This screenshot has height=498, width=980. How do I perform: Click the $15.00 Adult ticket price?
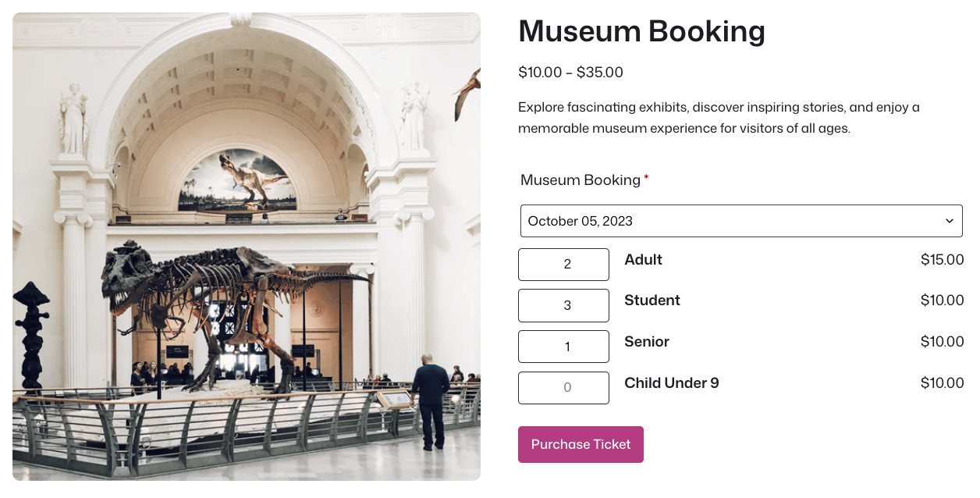click(x=943, y=260)
